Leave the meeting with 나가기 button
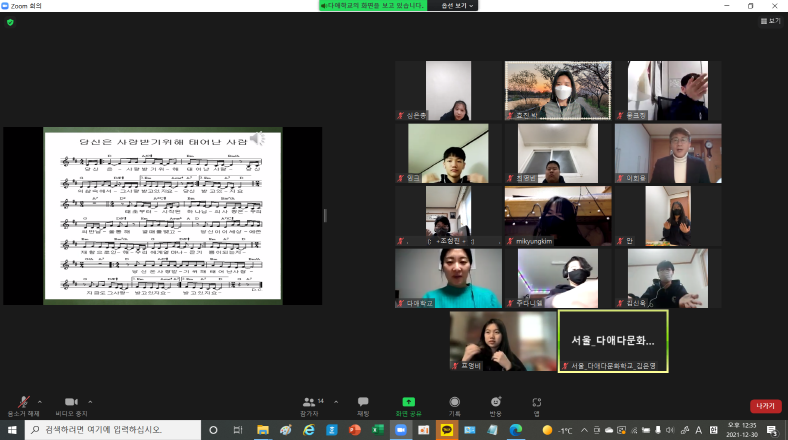The height and width of the screenshot is (440, 788). [765, 406]
